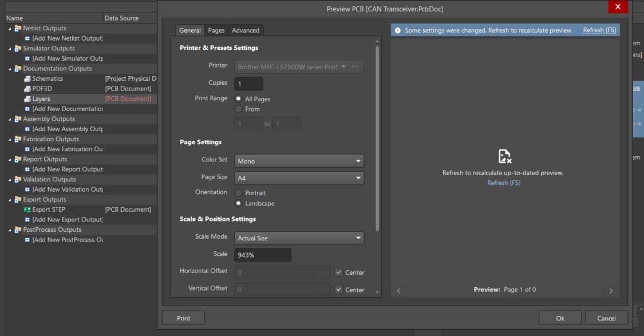
Task: Click the Add New Netlist Output icon
Action: coord(27,38)
